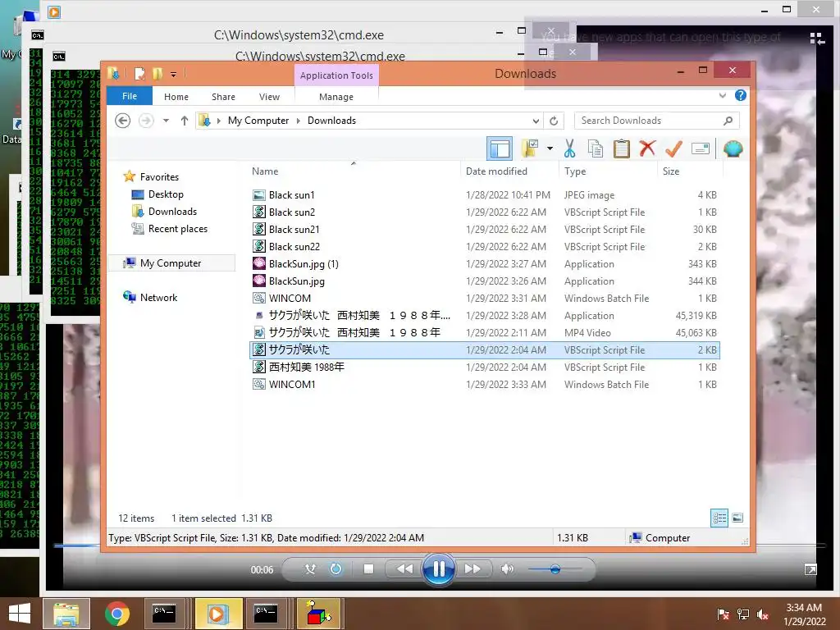Pause the media player video
The image size is (840, 630).
point(438,569)
